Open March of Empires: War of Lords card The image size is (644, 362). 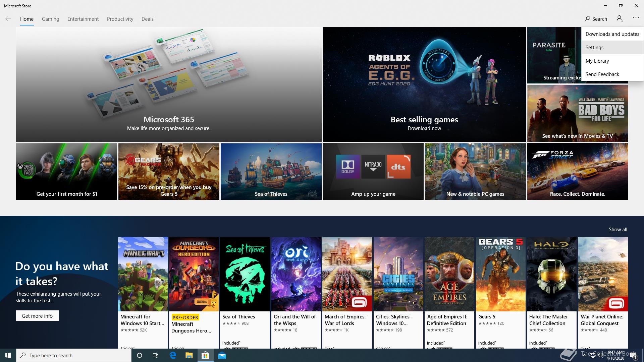[x=347, y=293]
